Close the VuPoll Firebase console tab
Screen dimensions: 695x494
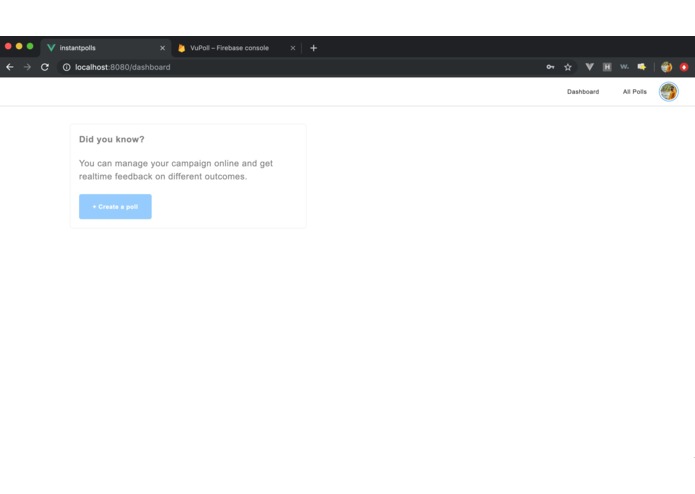click(x=293, y=48)
